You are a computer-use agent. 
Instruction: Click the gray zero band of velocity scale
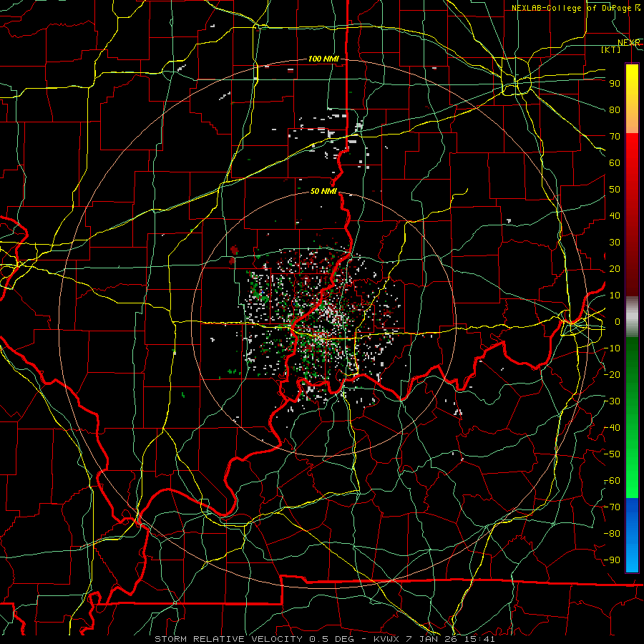point(632,316)
